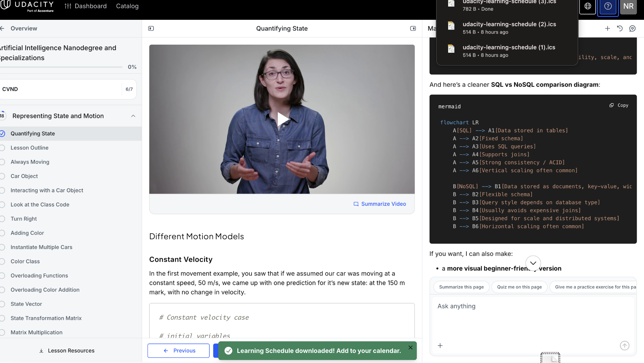
Task: Go back to Overview
Action: [x=19, y=28]
